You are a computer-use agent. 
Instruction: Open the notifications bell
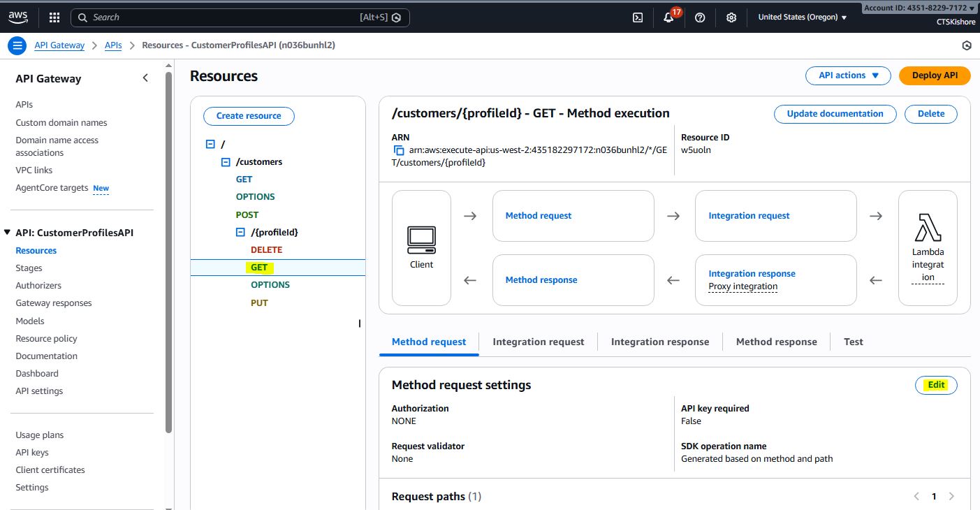tap(668, 17)
